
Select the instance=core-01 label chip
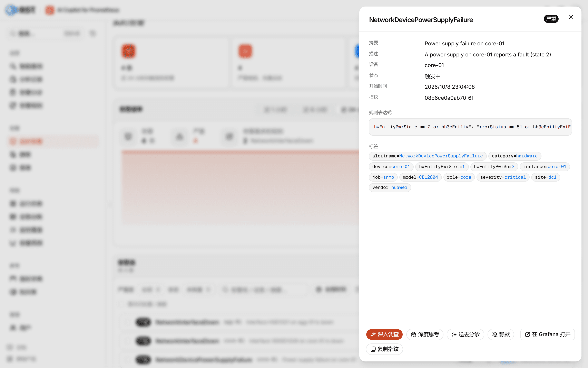click(x=545, y=167)
